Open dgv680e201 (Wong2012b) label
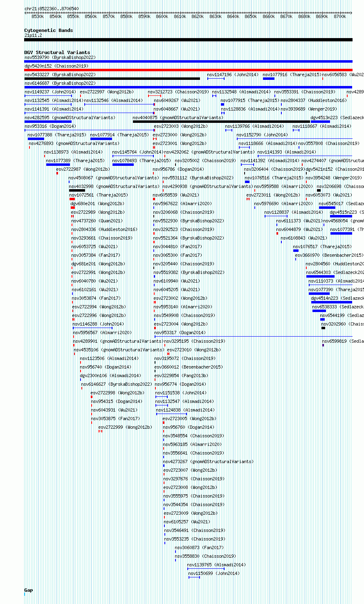Screen dimensions: 364x604 pos(97,204)
